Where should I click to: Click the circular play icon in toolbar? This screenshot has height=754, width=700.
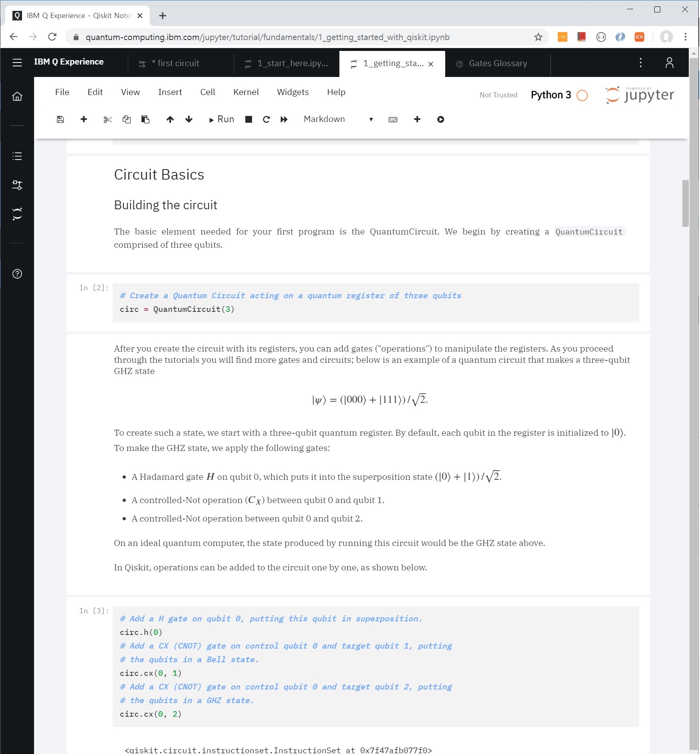[x=441, y=119]
